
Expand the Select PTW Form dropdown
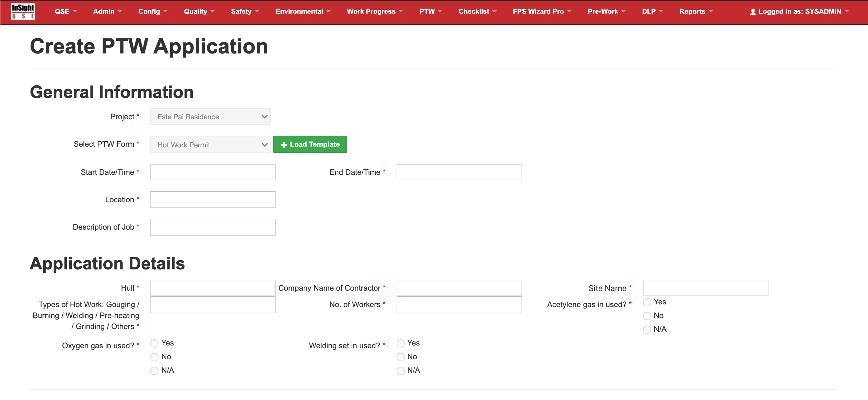click(210, 145)
